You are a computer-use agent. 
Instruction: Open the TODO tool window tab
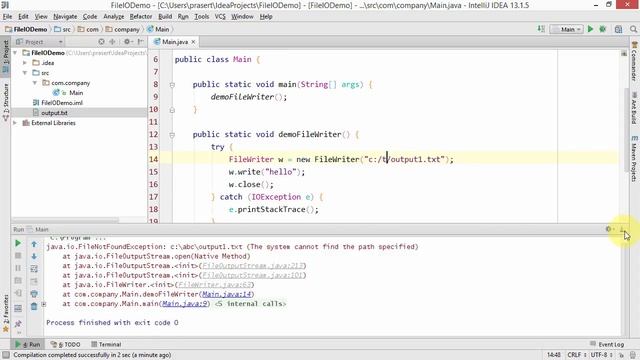65,344
